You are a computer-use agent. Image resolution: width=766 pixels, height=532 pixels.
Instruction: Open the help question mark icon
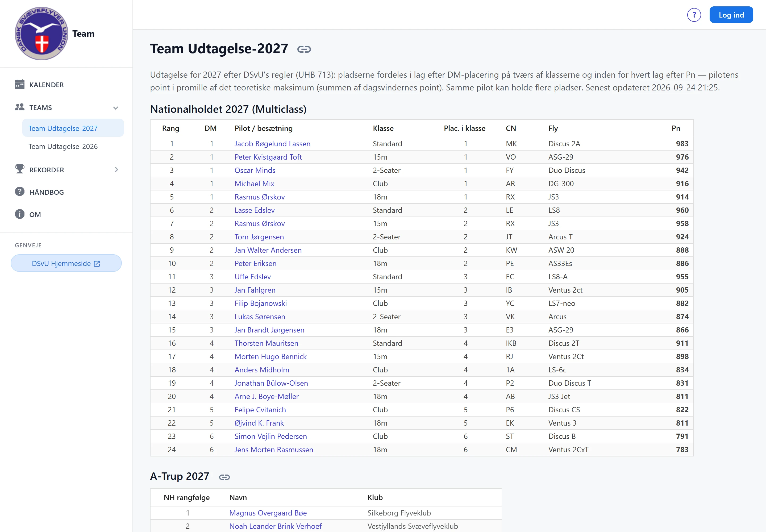tap(694, 15)
